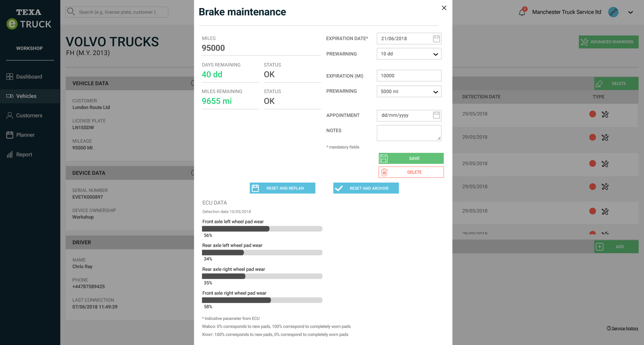This screenshot has width=644, height=345.
Task: Click the Dashboard grid icon
Action: [10, 77]
